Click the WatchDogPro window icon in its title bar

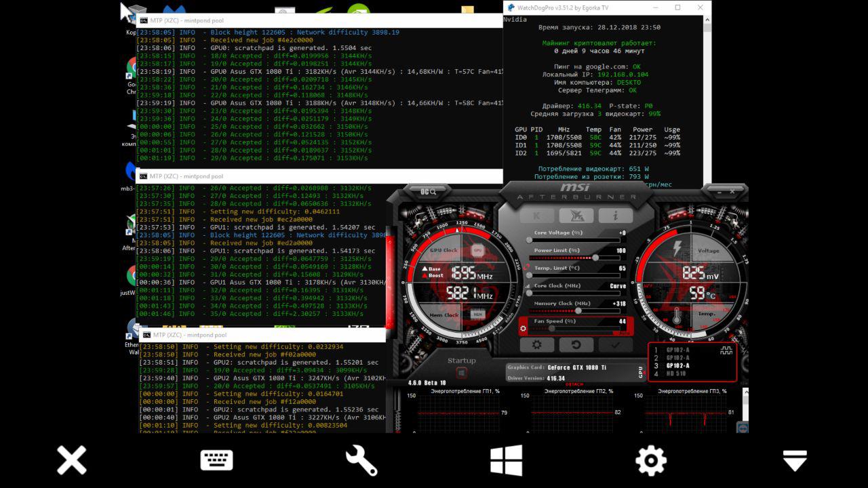point(511,7)
